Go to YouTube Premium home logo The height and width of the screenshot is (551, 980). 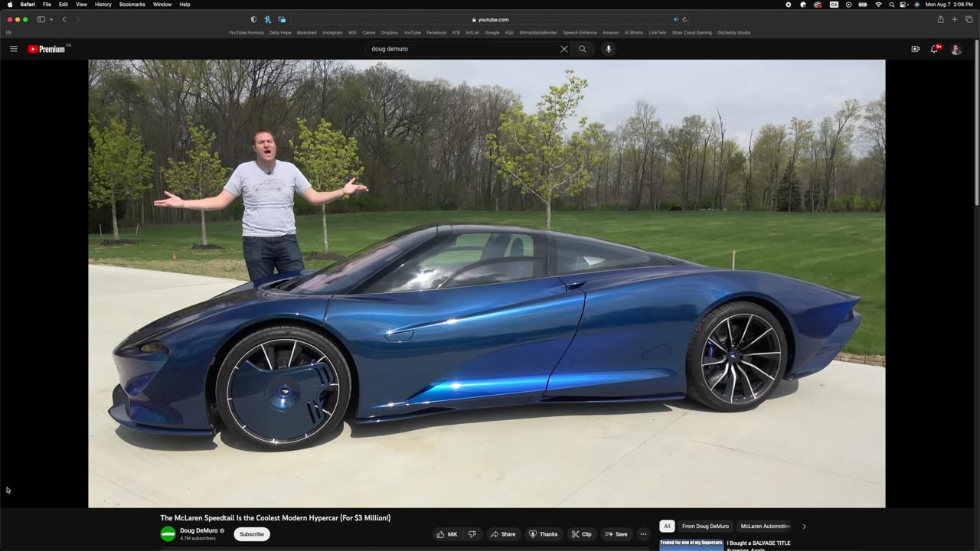point(46,49)
